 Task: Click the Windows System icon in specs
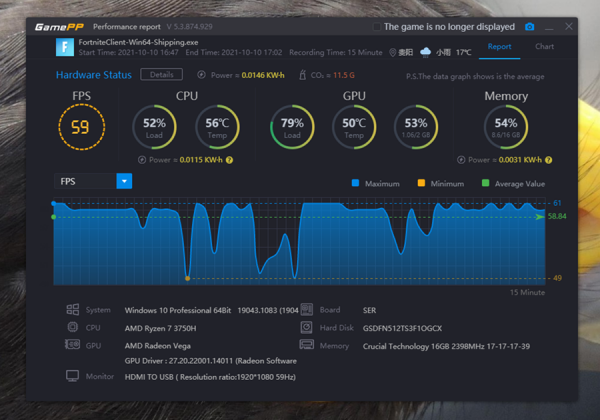pos(72,310)
